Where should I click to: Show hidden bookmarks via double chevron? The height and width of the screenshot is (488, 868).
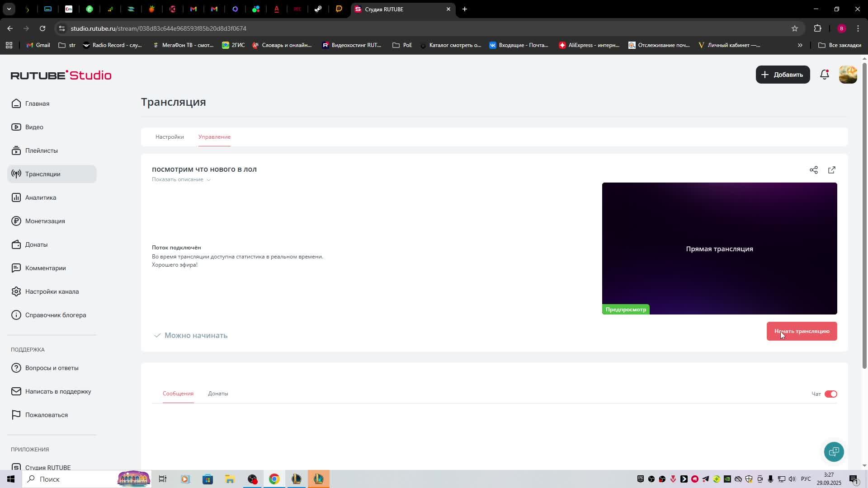pos(800,45)
